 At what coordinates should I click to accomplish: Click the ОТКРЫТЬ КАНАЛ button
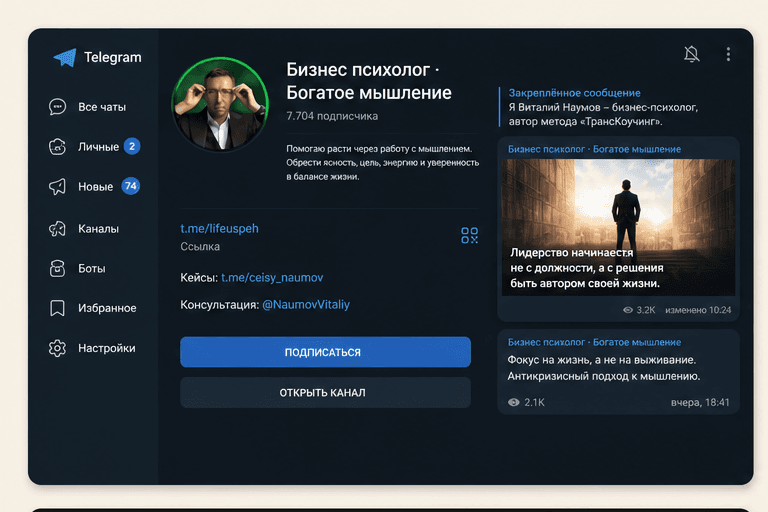click(325, 392)
